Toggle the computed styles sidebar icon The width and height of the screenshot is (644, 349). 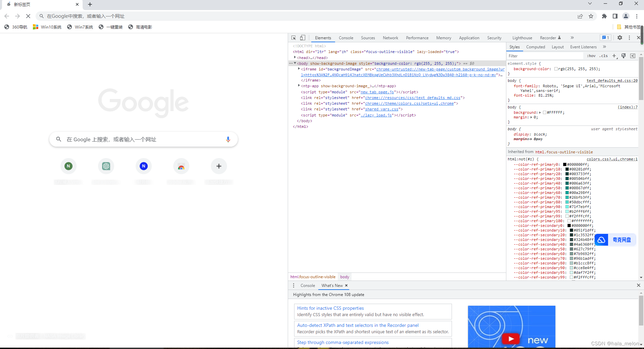[x=633, y=56]
